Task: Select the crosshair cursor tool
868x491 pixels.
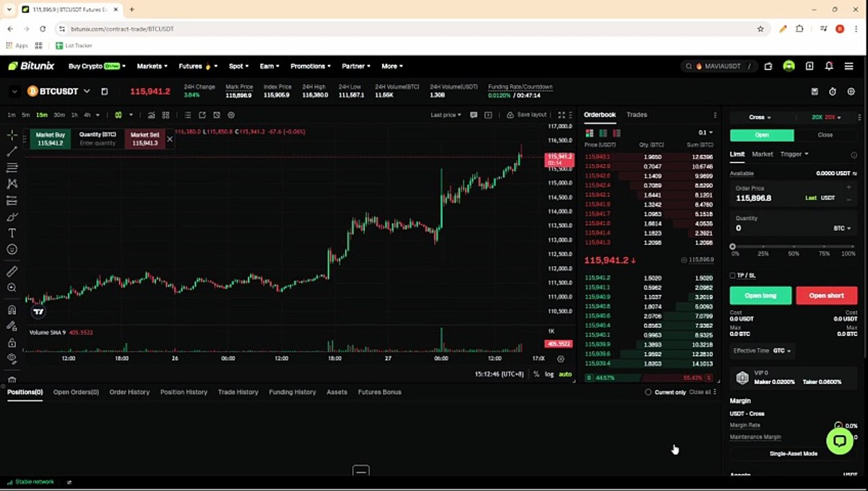Action: click(12, 135)
